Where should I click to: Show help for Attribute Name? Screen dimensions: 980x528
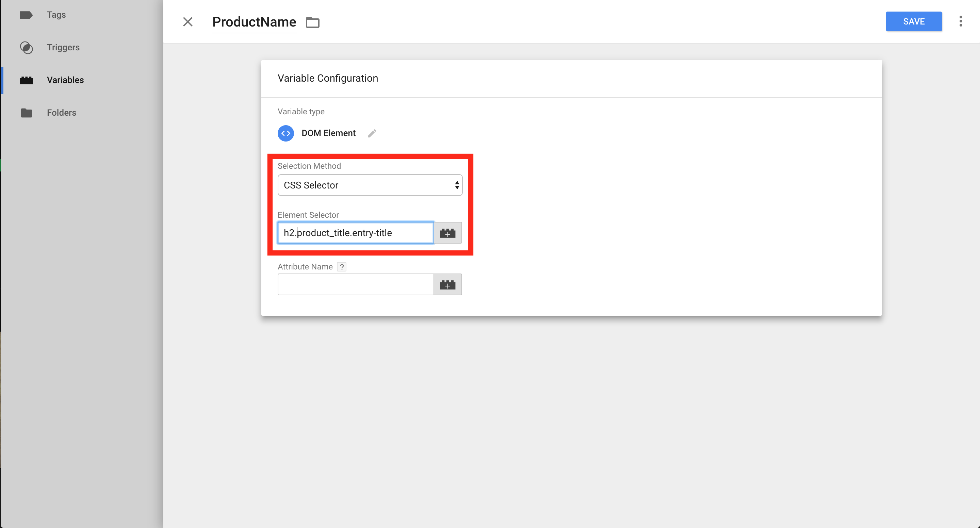(342, 267)
